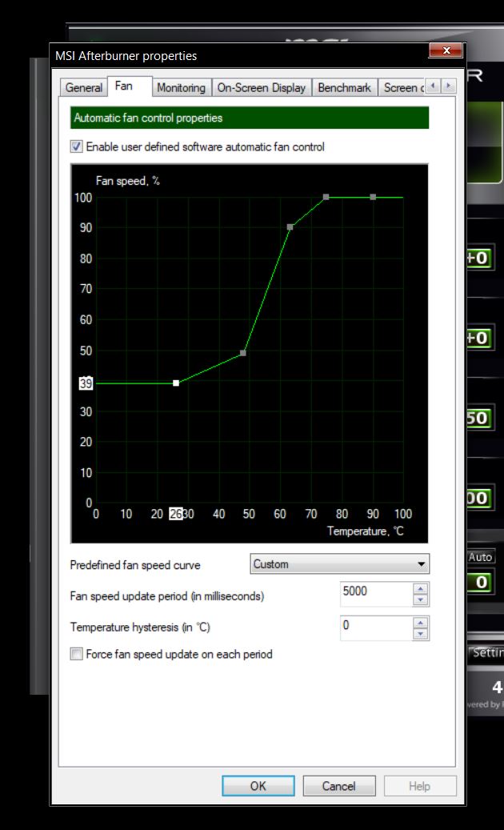Screen dimensions: 504x830
Task: Open the partially visible Screen capture tab
Action: [x=402, y=87]
